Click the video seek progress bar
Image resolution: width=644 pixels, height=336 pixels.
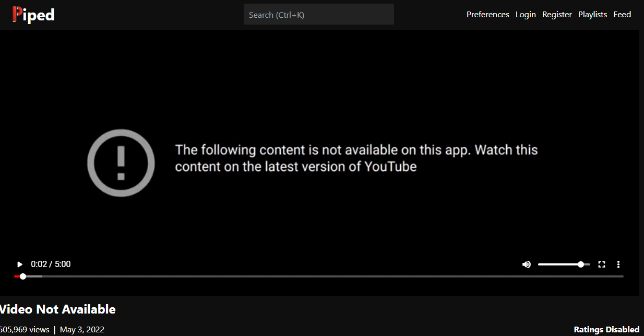pos(319,276)
